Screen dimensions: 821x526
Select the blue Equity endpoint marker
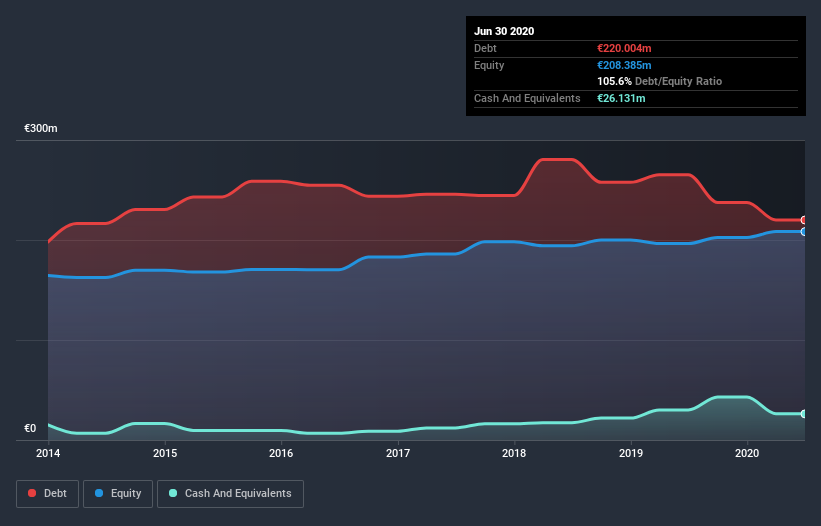tap(804, 231)
